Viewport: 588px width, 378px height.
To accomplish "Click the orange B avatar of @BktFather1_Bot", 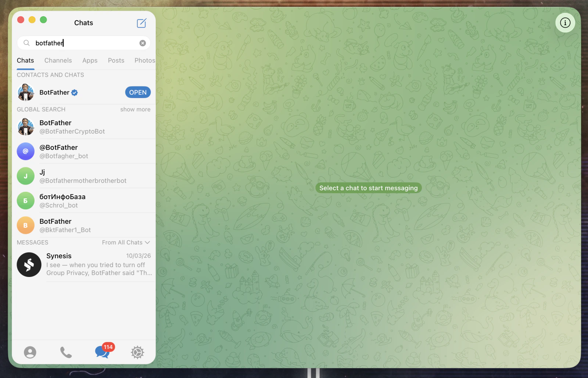I will tap(26, 225).
